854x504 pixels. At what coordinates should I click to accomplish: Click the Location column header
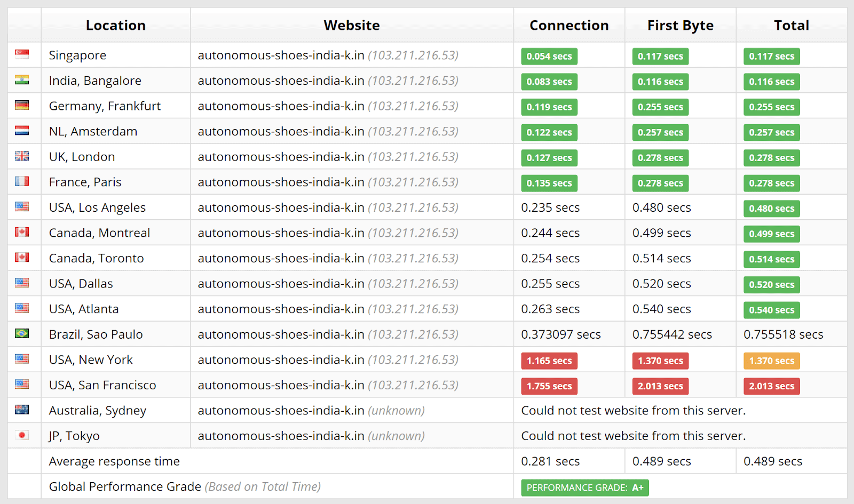[x=116, y=25]
